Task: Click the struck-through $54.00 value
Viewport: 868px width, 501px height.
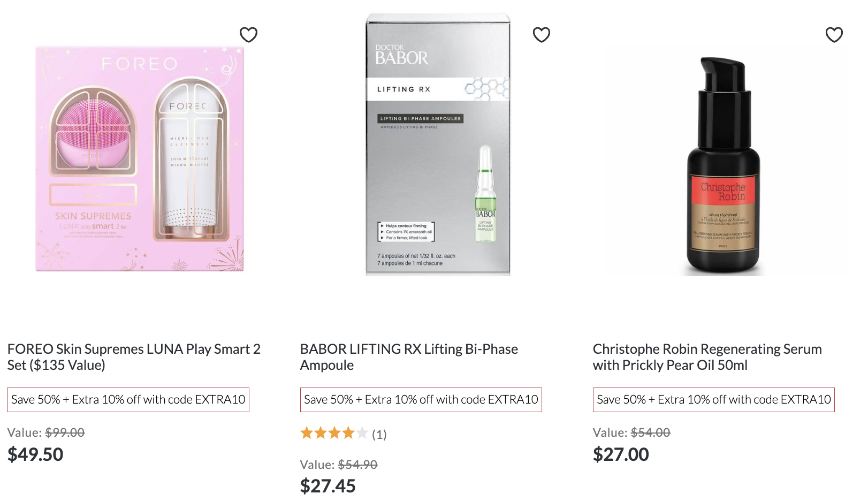Action: click(x=650, y=432)
